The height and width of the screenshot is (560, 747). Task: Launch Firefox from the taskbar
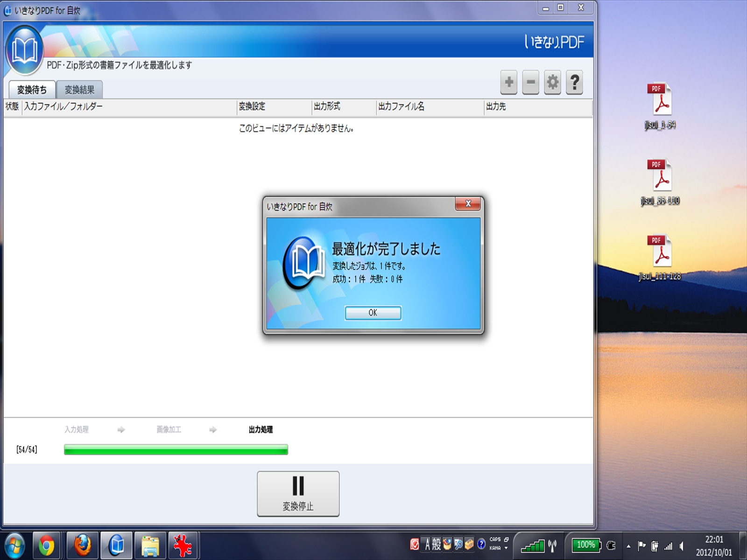click(x=82, y=545)
